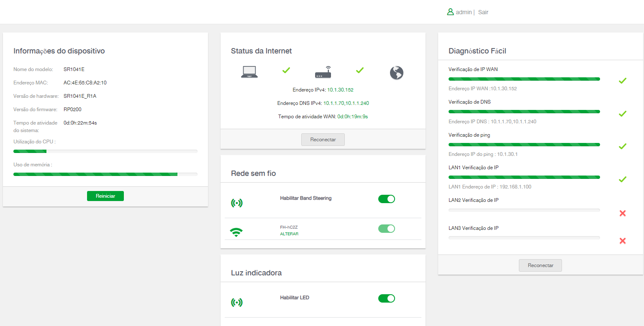Click the router icon in Status da Internet

323,72
